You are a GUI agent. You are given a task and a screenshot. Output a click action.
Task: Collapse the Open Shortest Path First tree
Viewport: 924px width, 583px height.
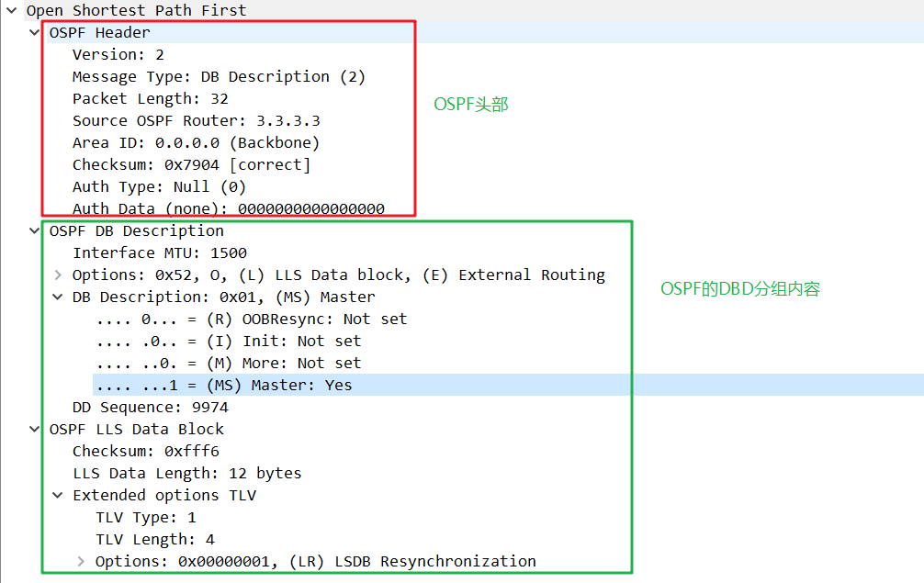point(9,10)
